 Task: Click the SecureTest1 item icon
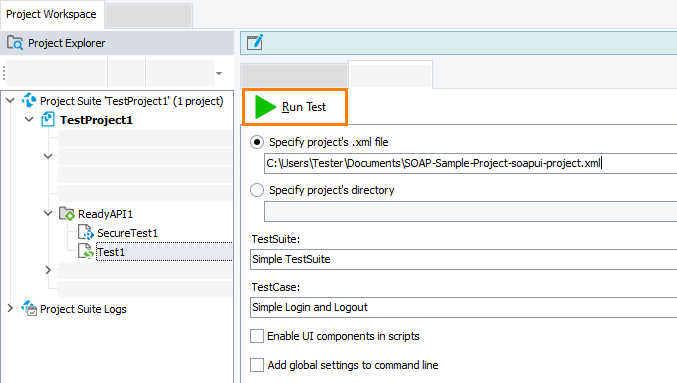coord(85,232)
